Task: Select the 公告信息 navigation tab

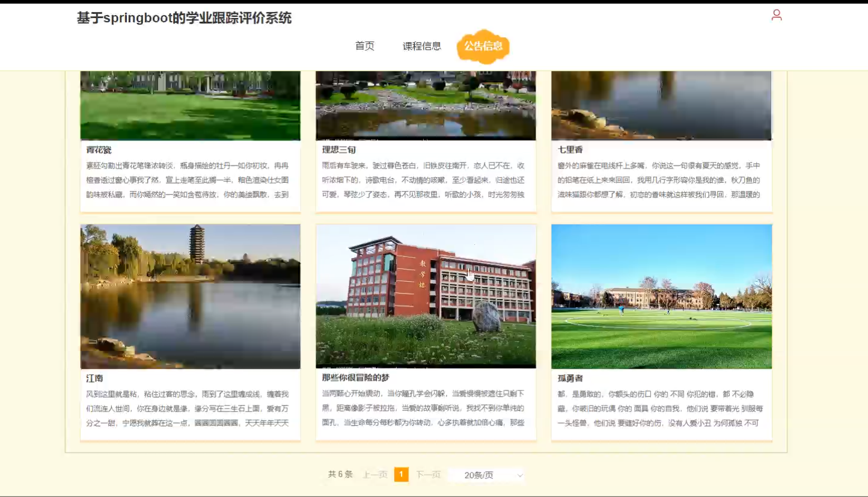Action: click(x=483, y=46)
